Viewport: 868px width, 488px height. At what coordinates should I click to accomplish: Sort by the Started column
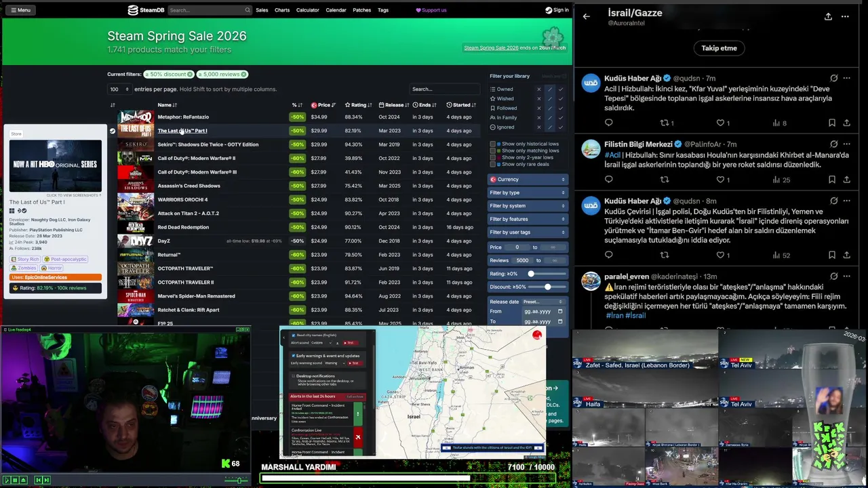click(x=461, y=105)
